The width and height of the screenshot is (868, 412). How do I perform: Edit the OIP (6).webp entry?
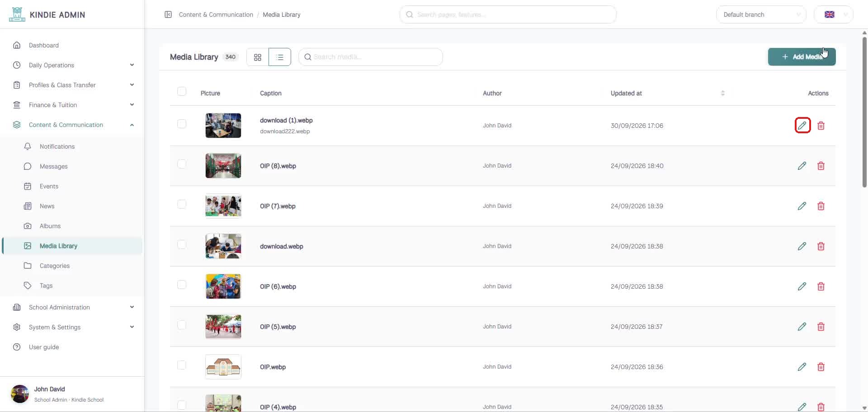click(x=802, y=286)
